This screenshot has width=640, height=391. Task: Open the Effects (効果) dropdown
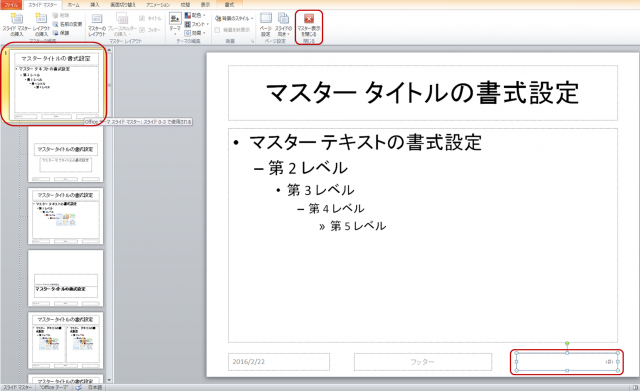(195, 33)
